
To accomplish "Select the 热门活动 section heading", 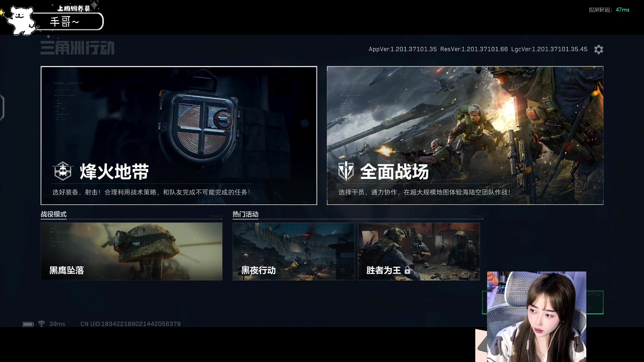I will tap(246, 214).
